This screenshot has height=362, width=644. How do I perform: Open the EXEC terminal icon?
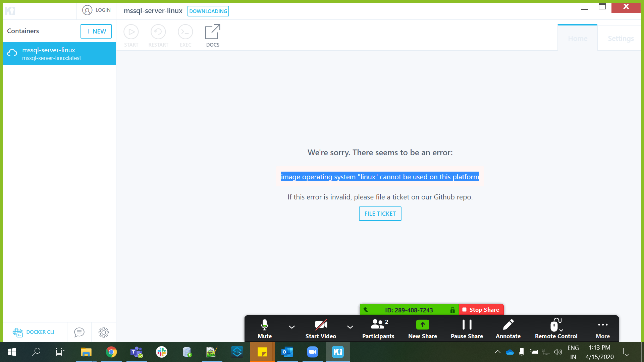click(x=185, y=33)
